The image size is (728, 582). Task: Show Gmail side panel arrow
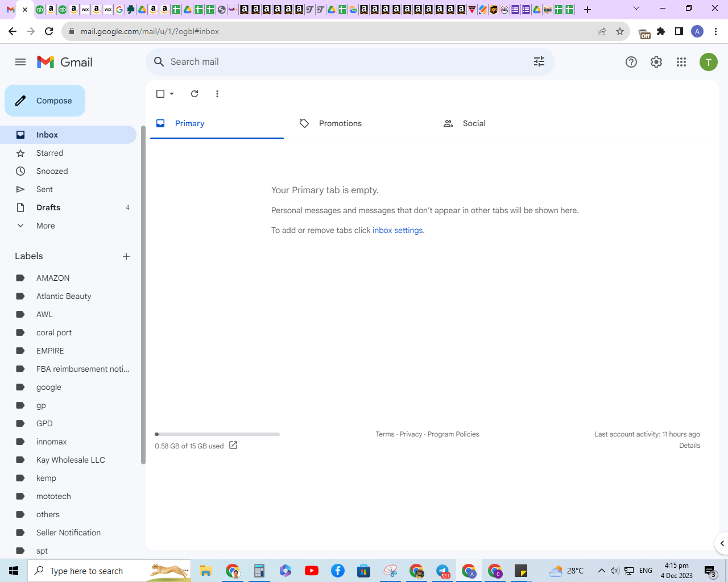click(722, 543)
